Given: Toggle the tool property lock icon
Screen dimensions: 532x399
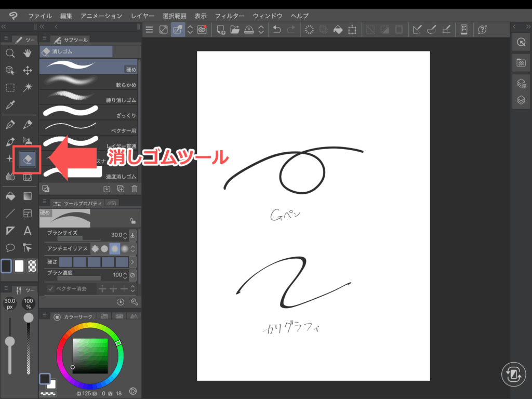Looking at the screenshot, I should tap(132, 220).
